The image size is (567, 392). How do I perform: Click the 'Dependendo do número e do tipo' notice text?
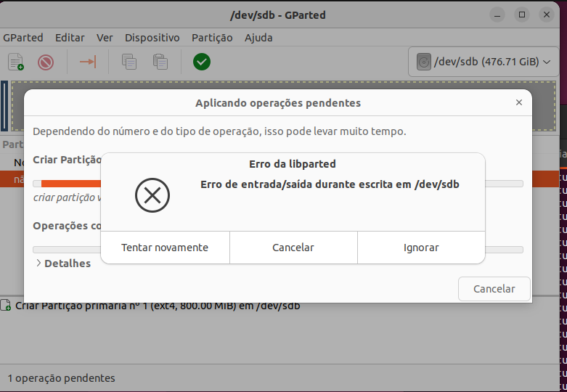[219, 131]
